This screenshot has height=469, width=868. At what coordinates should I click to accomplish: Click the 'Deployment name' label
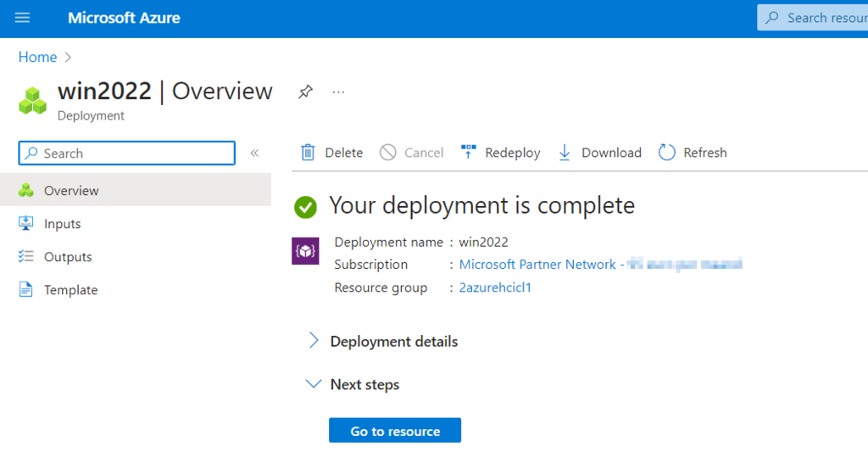388,242
